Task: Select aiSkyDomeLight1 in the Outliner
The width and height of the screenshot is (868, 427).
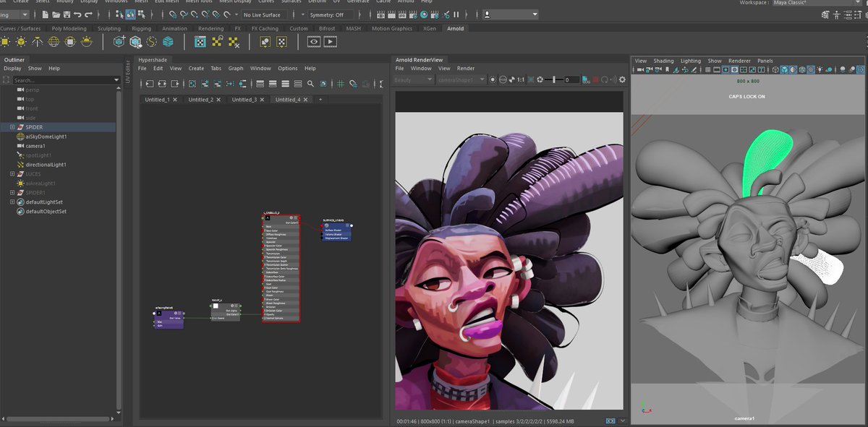Action: 46,137
